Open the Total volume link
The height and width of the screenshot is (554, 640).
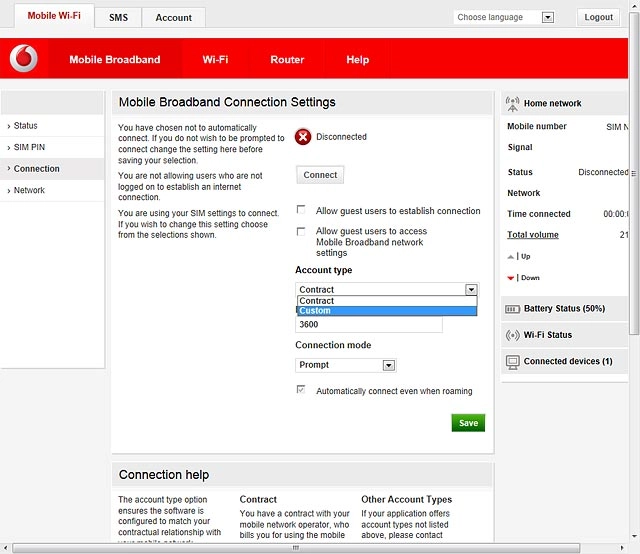pyautogui.click(x=533, y=235)
